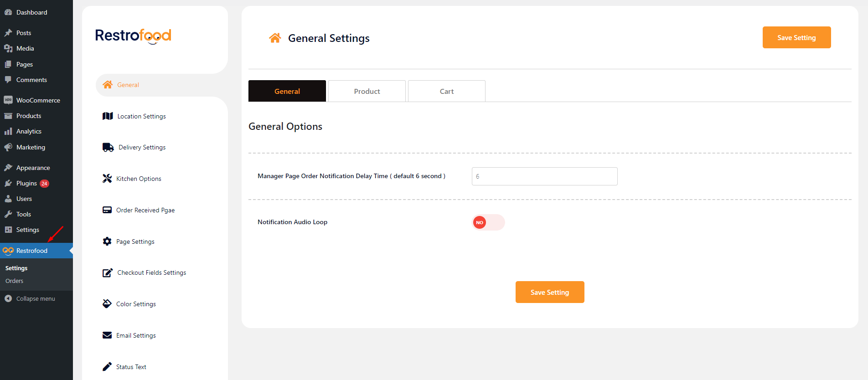Select the General tab
This screenshot has width=868, height=380.
click(287, 91)
